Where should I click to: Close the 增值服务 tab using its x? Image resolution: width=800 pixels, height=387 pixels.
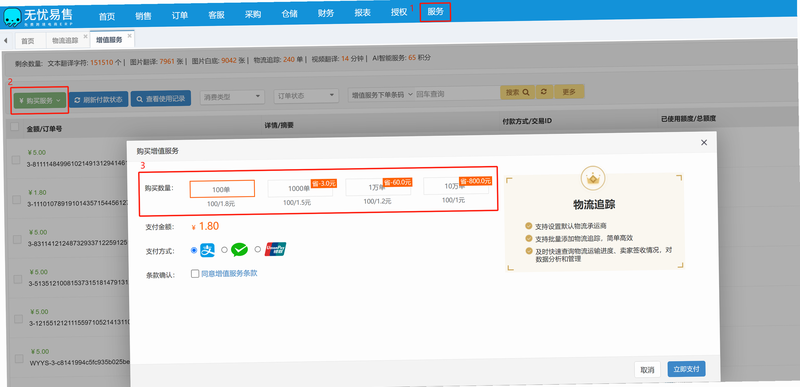pyautogui.click(x=130, y=36)
